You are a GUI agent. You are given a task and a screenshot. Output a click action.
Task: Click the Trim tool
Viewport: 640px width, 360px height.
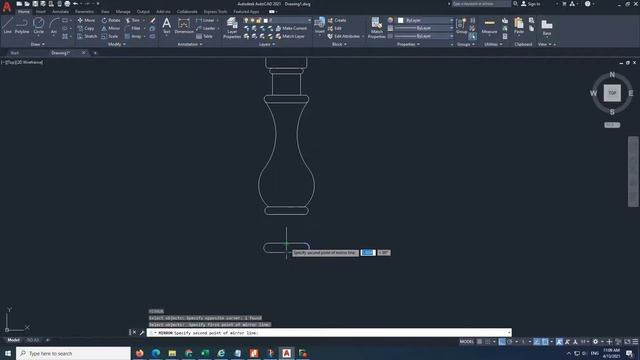pyautogui.click(x=133, y=20)
